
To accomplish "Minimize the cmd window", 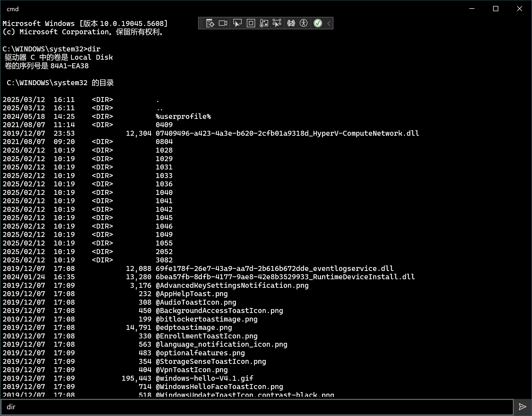I will (x=472, y=9).
